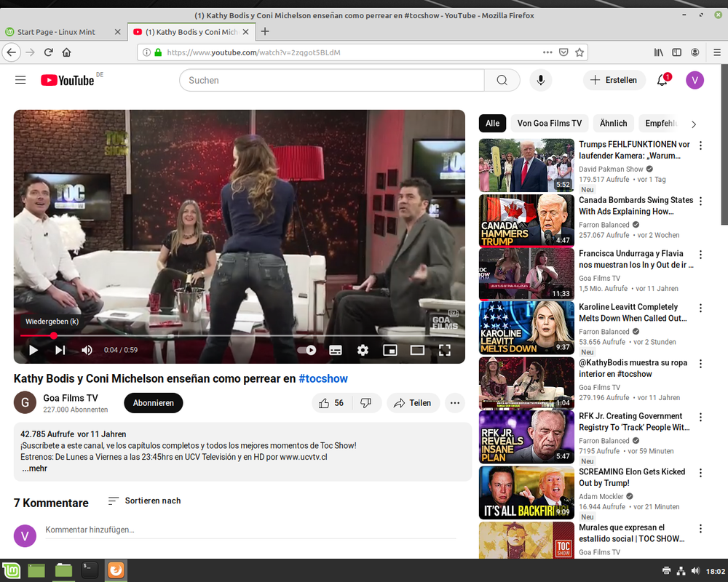This screenshot has height=582, width=728.
Task: Play the video
Action: (33, 350)
